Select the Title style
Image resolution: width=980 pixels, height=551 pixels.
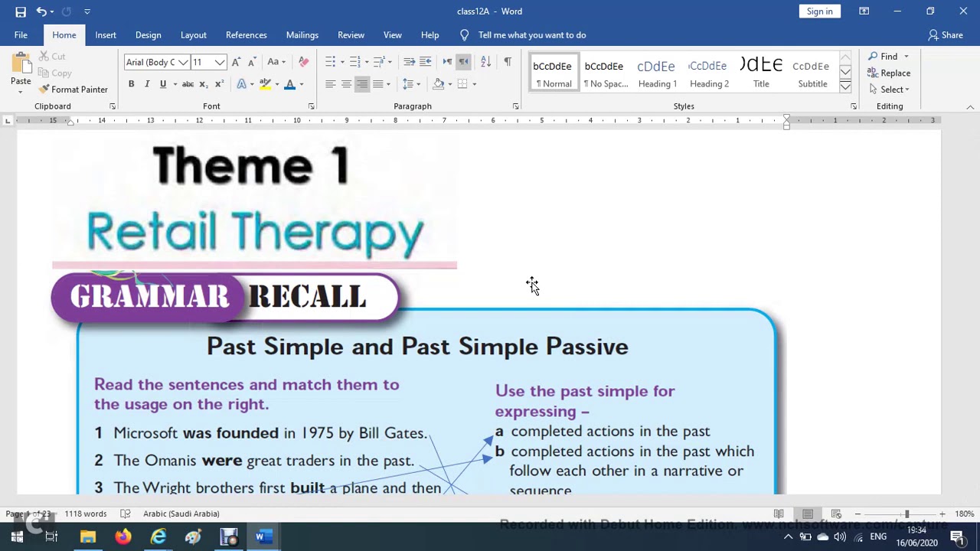click(761, 73)
